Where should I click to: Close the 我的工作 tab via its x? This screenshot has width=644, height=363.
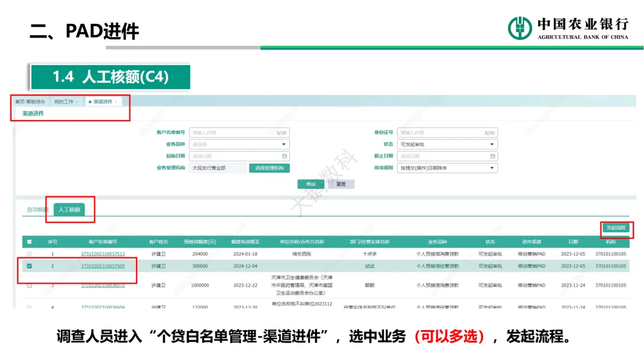(x=77, y=102)
